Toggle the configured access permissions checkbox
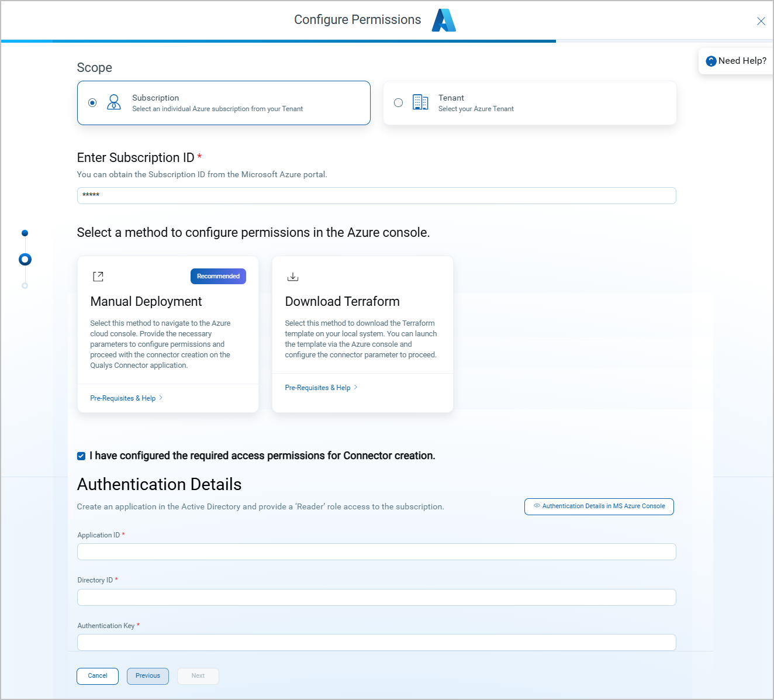The width and height of the screenshot is (774, 700). pos(81,456)
